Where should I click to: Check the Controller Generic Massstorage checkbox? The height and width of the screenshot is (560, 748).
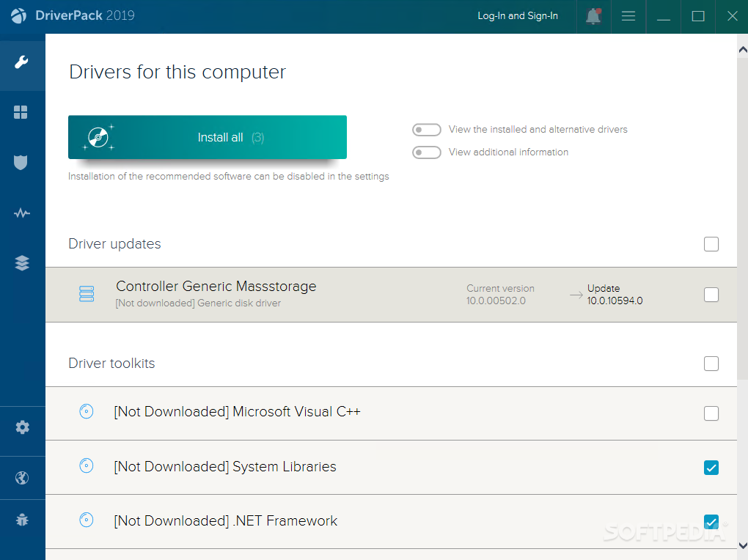pos(711,295)
